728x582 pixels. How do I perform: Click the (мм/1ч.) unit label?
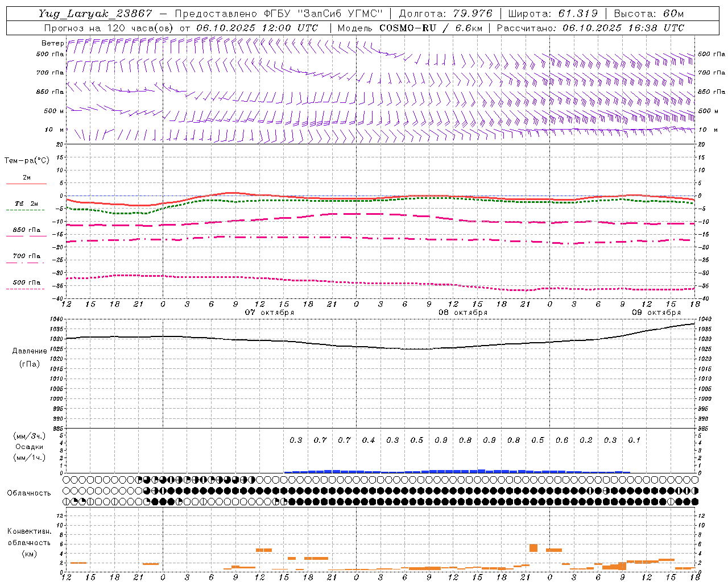29,458
